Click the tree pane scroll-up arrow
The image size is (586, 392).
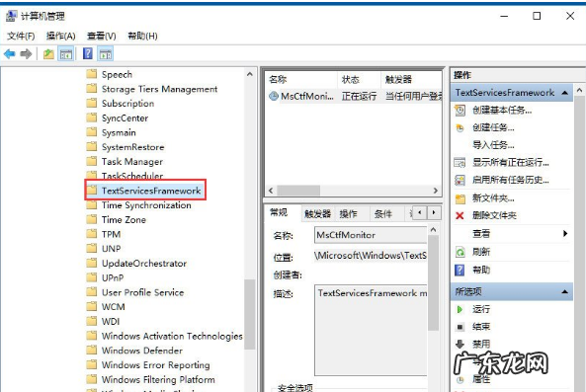click(250, 74)
